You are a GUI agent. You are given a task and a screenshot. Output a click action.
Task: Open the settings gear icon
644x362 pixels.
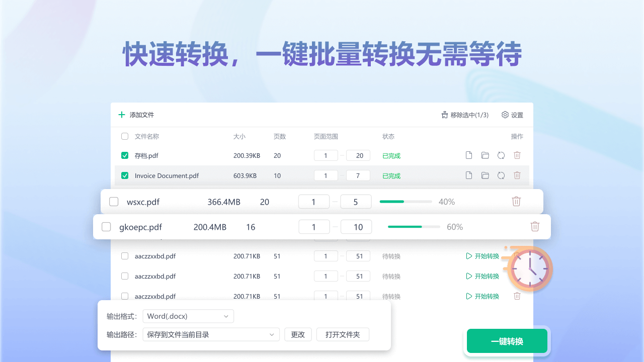coord(505,115)
